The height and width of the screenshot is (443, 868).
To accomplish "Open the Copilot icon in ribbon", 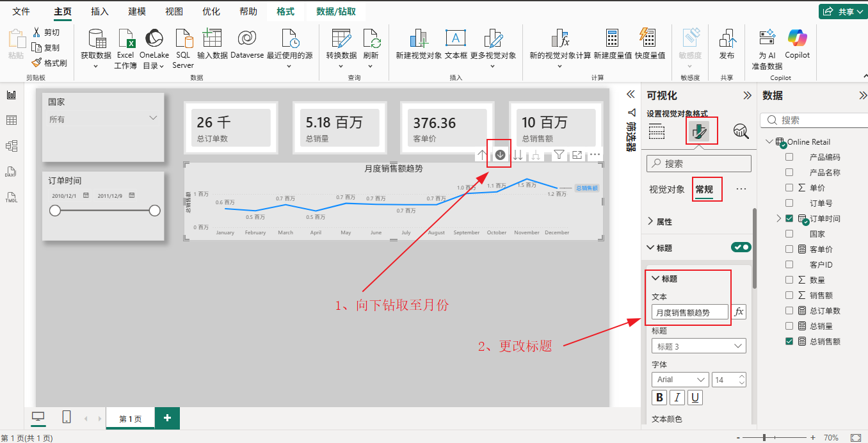I will pyautogui.click(x=798, y=38).
